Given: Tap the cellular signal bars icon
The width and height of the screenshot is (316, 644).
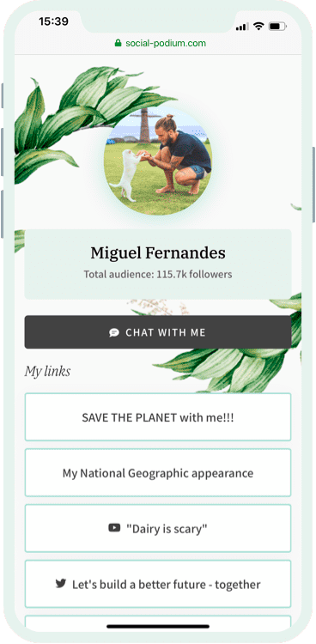Looking at the screenshot, I should pos(242,27).
